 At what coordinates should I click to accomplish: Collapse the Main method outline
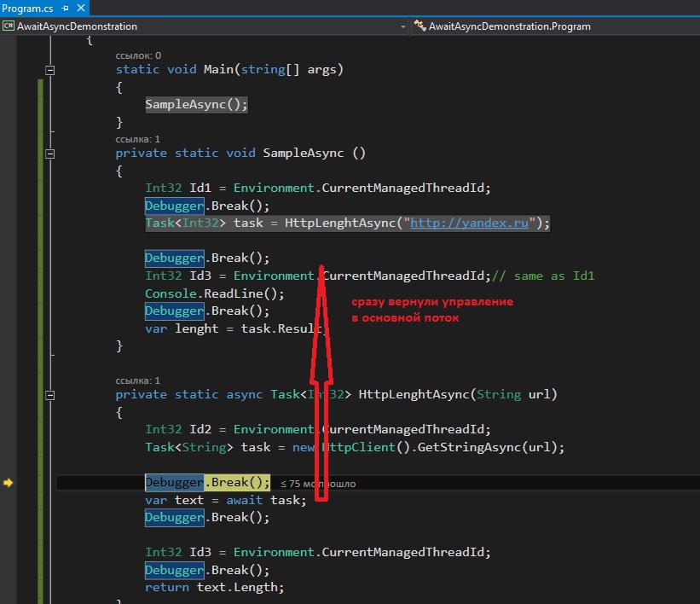(50, 70)
